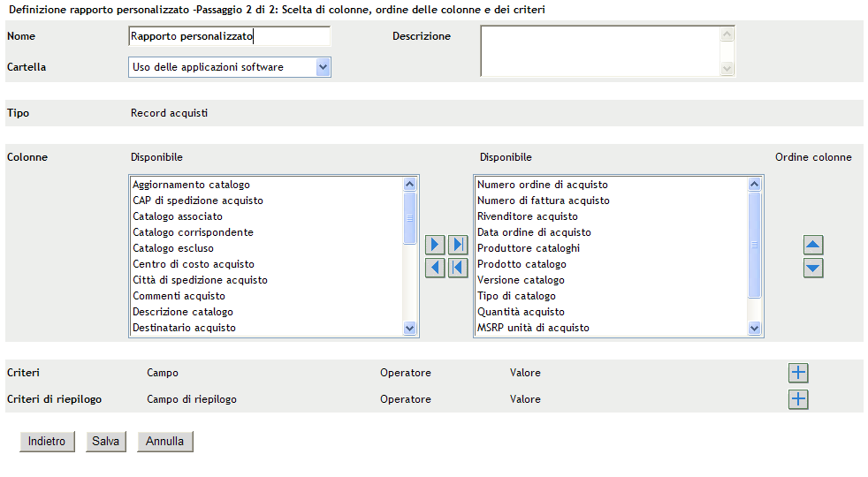Move selected column up in order
The width and height of the screenshot is (868, 477).
point(813,245)
